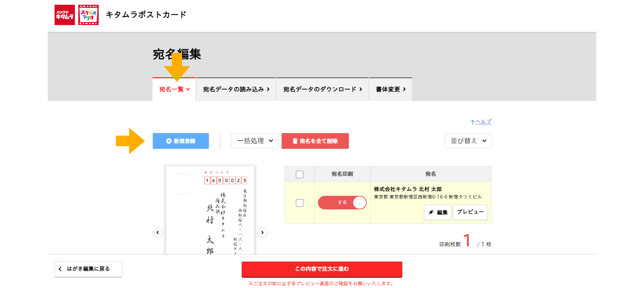Viewport: 644px width, 288px height.
Task: Click the 宛名 column header
Action: pyautogui.click(x=431, y=174)
